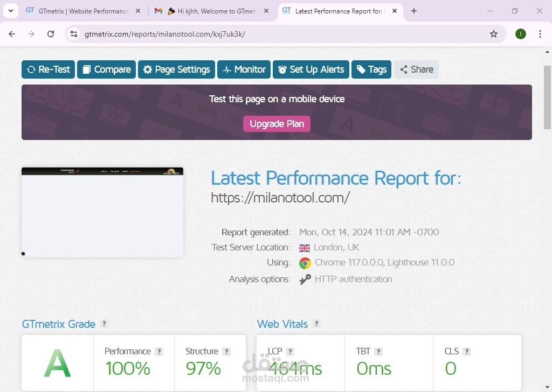The height and width of the screenshot is (392, 552).
Task: Open the tab search dropdown arrow
Action: pos(11,11)
